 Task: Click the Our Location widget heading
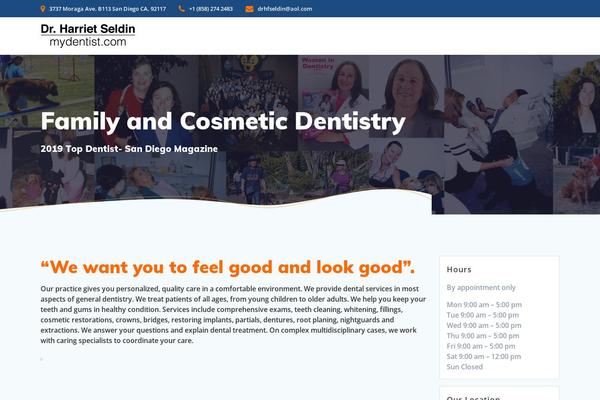473,398
